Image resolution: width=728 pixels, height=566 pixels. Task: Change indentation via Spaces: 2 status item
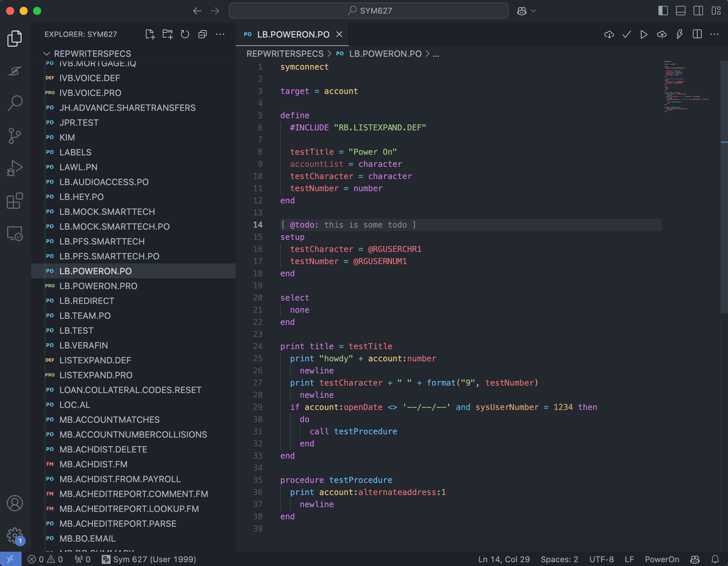coord(559,559)
